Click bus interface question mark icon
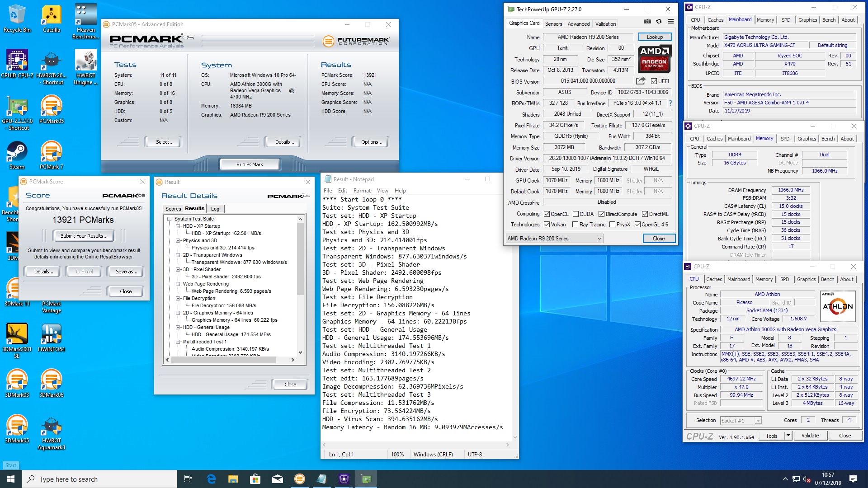Image resolution: width=868 pixels, height=488 pixels. click(x=670, y=103)
